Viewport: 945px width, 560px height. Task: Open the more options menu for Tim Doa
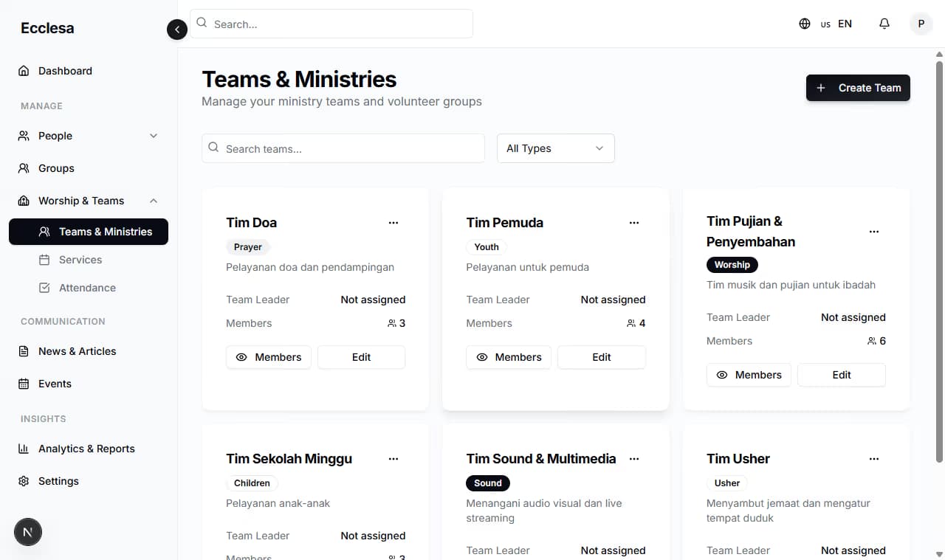pyautogui.click(x=394, y=223)
